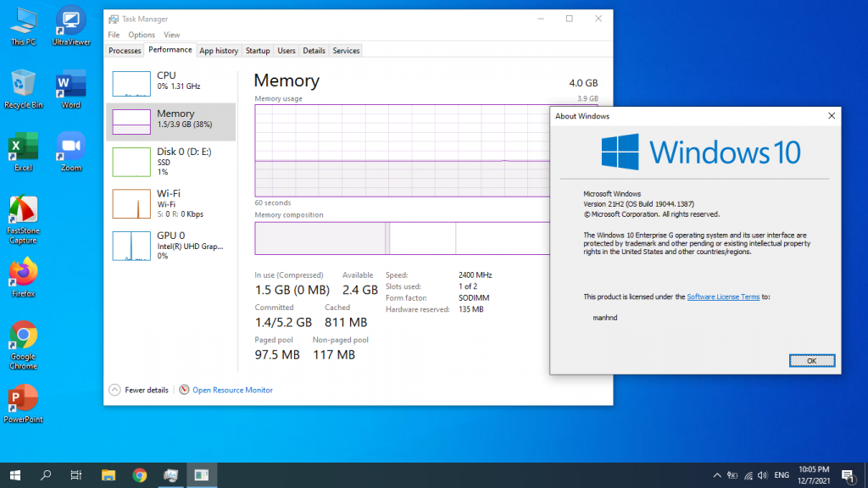Click the '1.4/5.2 GB' committed value
Viewport: 868px width, 488px height.
coord(283,322)
